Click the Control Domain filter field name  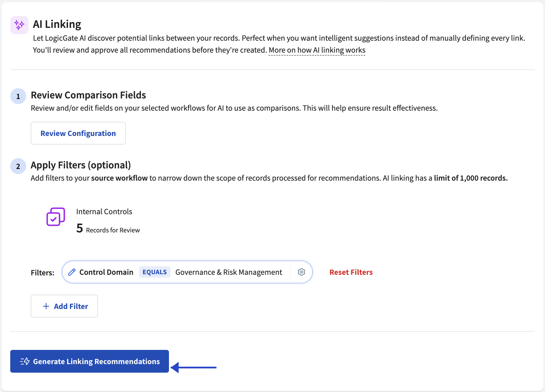tap(106, 272)
